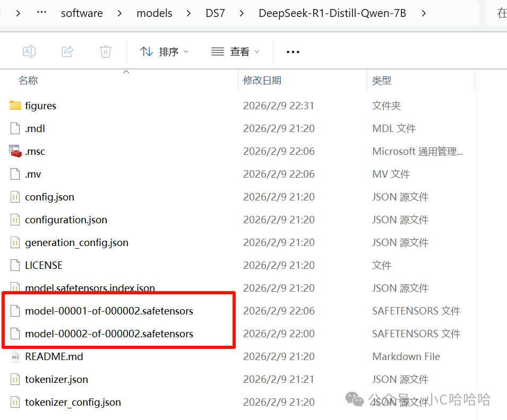Select model-00002-of-000002.safetensors file name
507x420 pixels.
pos(109,334)
